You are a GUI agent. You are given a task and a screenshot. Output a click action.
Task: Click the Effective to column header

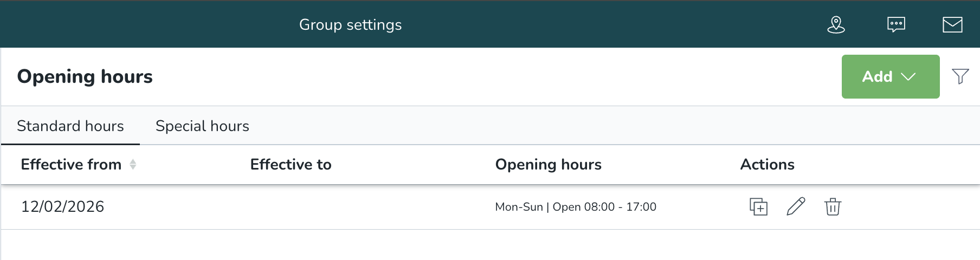coord(291,165)
